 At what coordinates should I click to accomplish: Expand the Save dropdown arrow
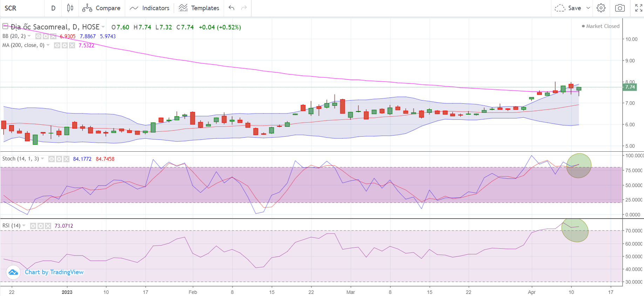click(x=588, y=8)
